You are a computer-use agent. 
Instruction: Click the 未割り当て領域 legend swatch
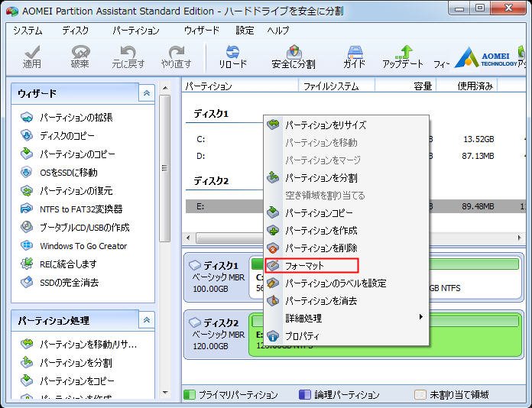click(x=420, y=394)
